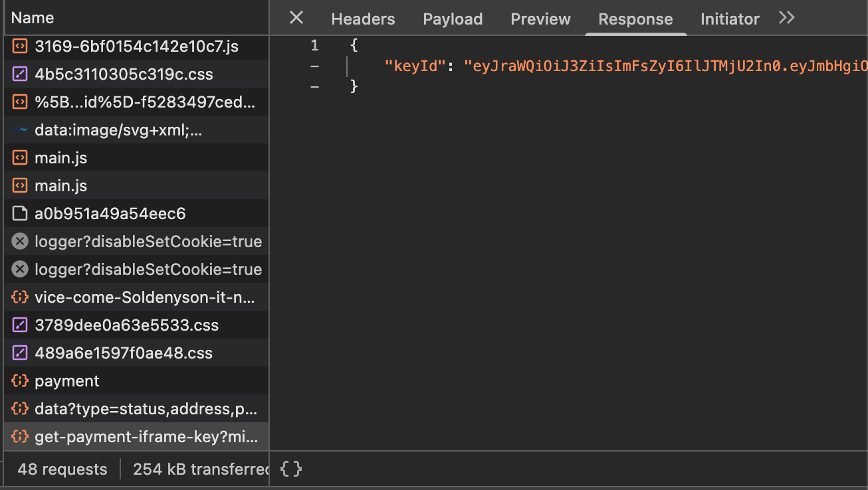Click the "48 requests" status text

pyautogui.click(x=62, y=469)
